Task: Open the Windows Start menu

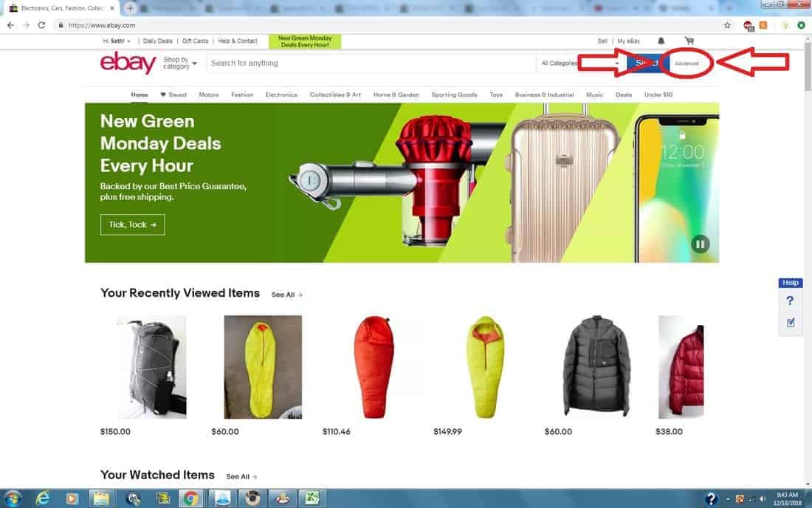Action: pyautogui.click(x=12, y=498)
